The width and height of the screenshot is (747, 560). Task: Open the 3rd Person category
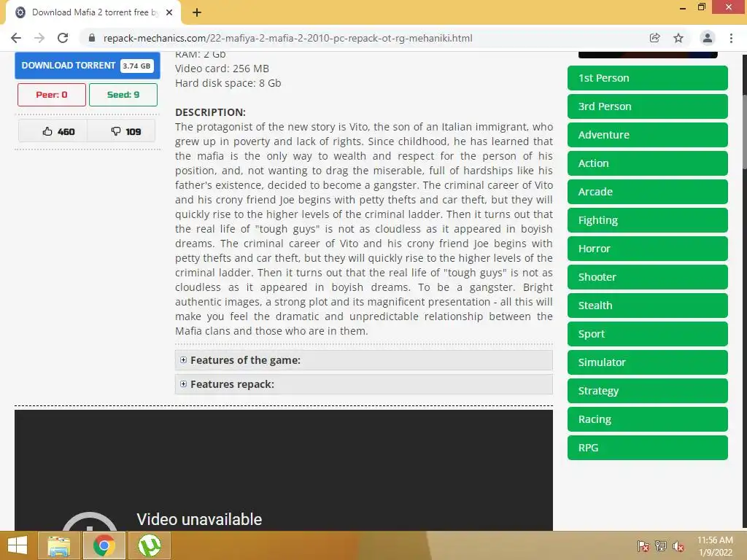648,106
